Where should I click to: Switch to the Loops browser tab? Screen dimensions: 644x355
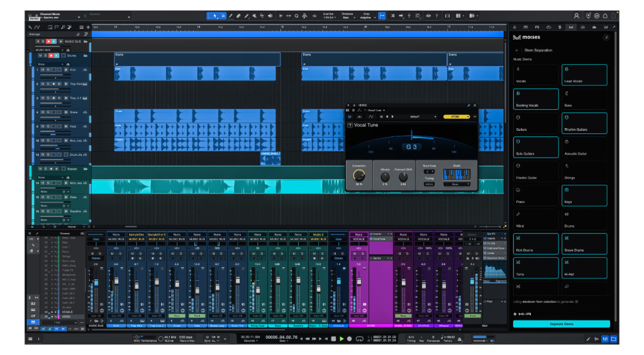click(x=548, y=27)
